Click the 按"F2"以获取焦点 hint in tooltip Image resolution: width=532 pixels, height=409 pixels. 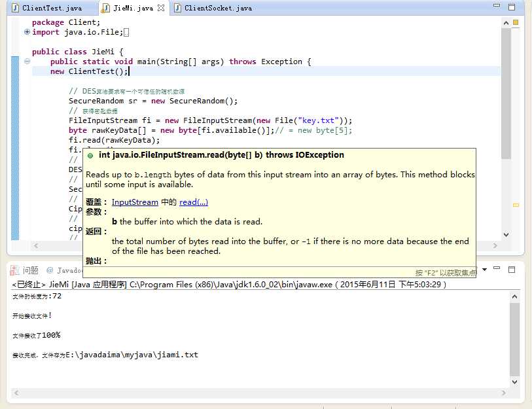point(446,272)
